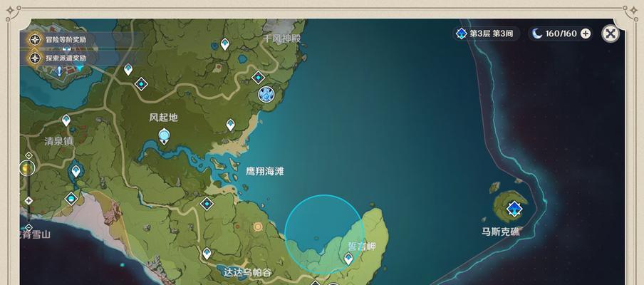
Task: Open the blue domain icon on 马斯克礁 island
Action: click(x=514, y=209)
